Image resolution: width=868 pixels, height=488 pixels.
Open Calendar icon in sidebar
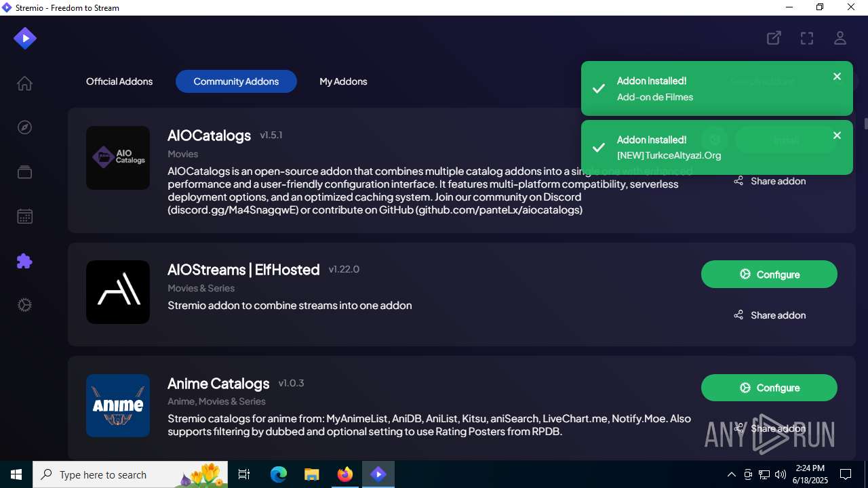pos(24,216)
